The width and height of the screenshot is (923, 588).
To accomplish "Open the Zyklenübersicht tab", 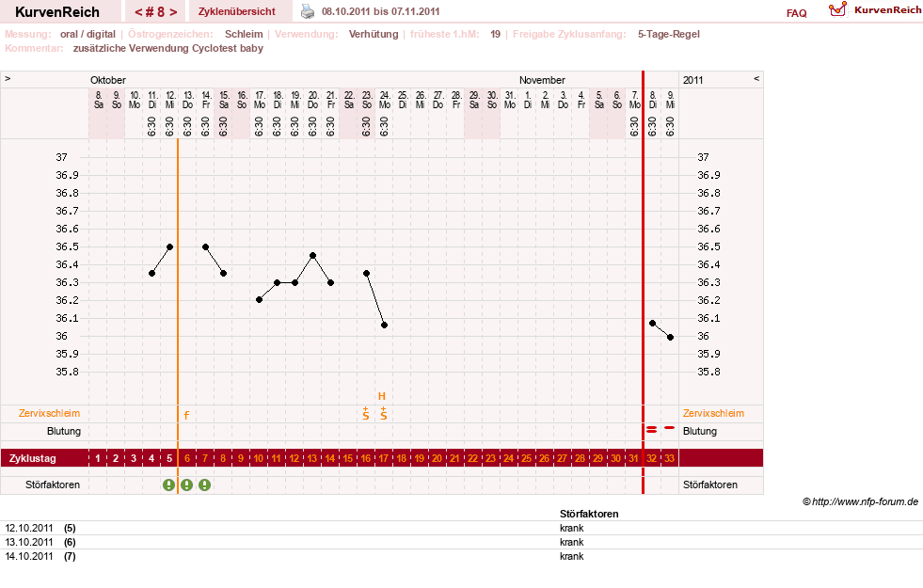I will click(x=237, y=12).
